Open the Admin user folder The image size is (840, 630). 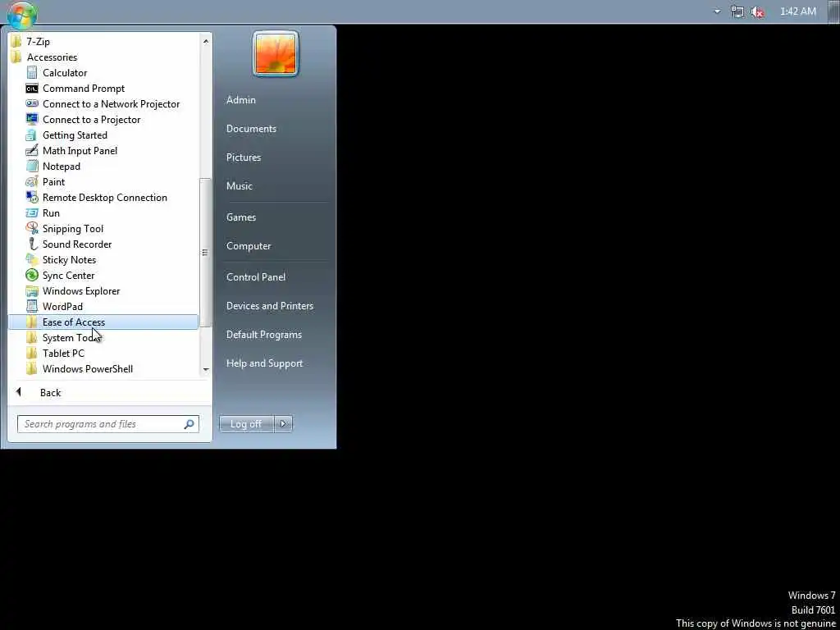[241, 100]
